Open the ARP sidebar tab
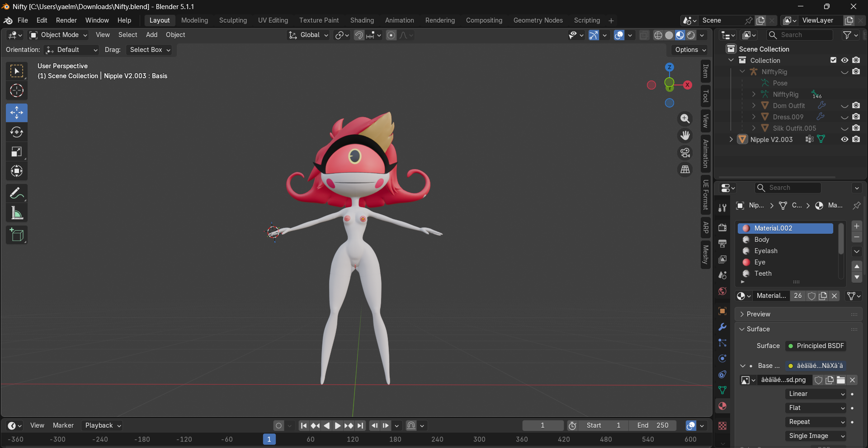 pos(705,227)
